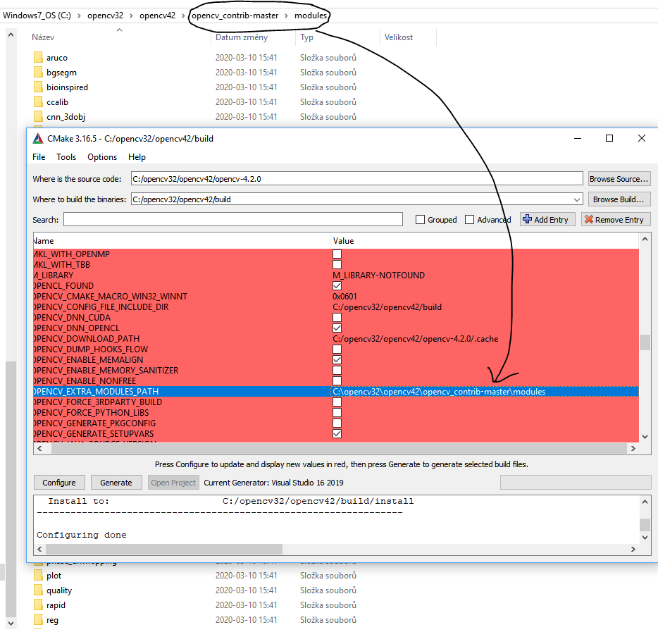Open the bioinspired folder
This screenshot has width=658, height=644.
(x=69, y=87)
